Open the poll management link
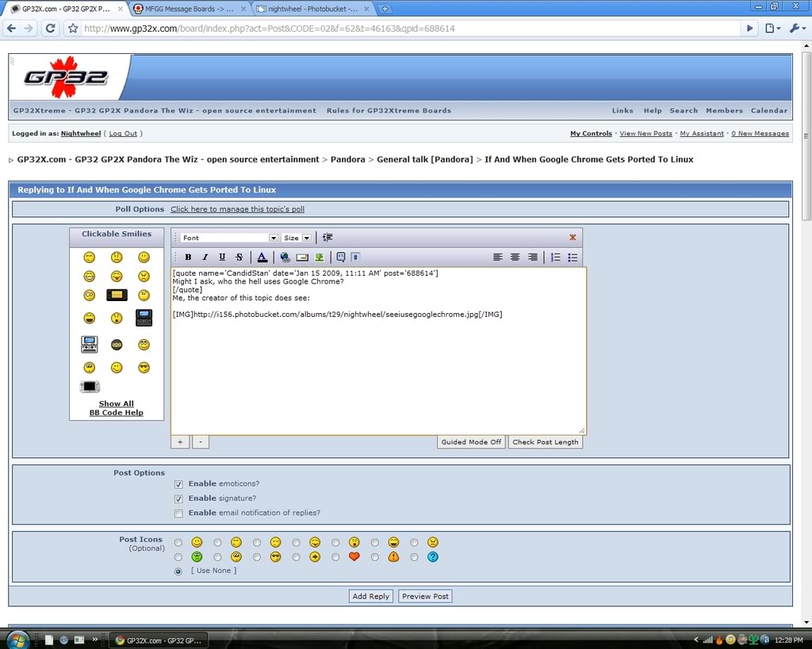The image size is (812, 649). pyautogui.click(x=237, y=209)
